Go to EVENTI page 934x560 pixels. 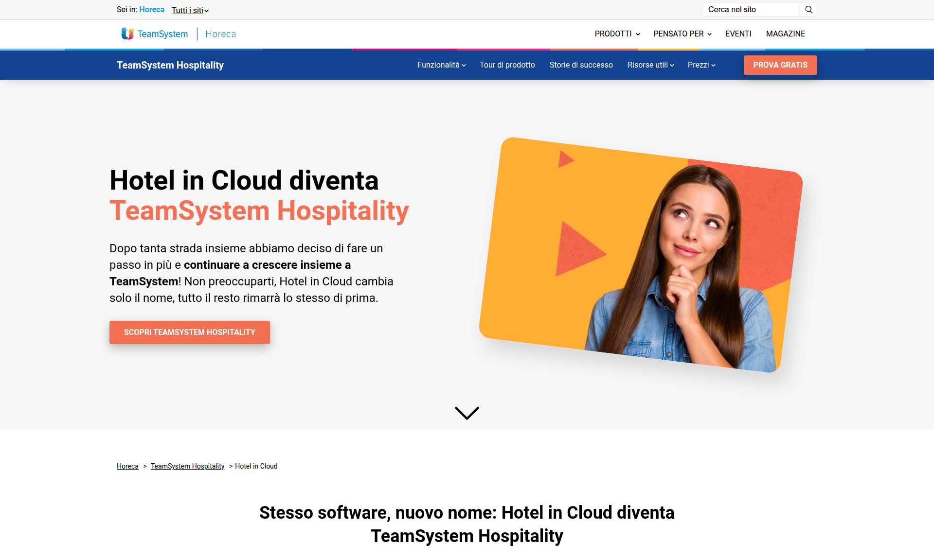pyautogui.click(x=738, y=34)
